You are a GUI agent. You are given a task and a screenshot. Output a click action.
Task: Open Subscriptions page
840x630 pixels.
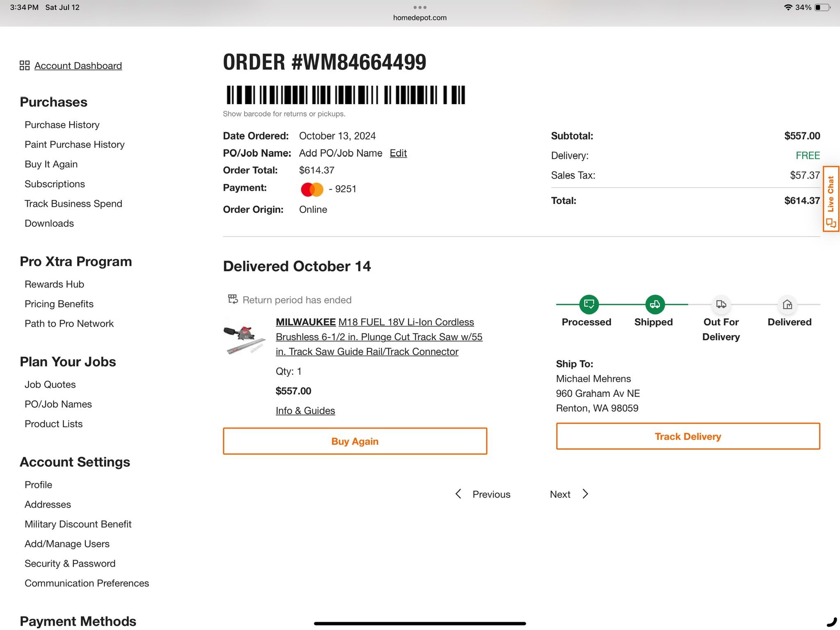(x=55, y=184)
